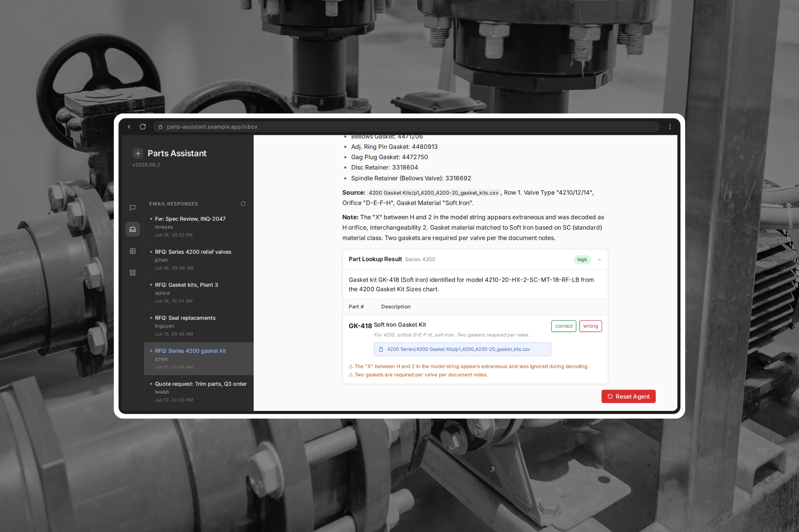Open Quote request: Trim parts, Q3 order email
The width and height of the screenshot is (799, 532).
click(199, 392)
